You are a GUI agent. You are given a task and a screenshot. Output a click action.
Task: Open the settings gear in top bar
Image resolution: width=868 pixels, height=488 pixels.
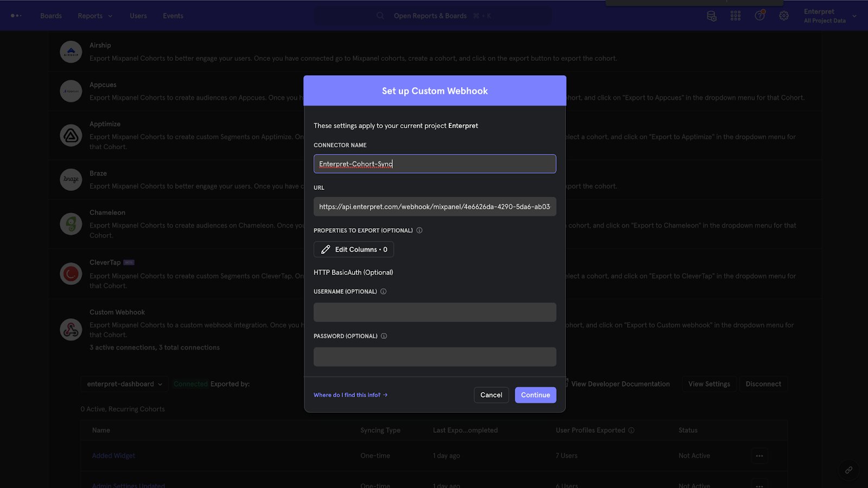[x=784, y=16]
